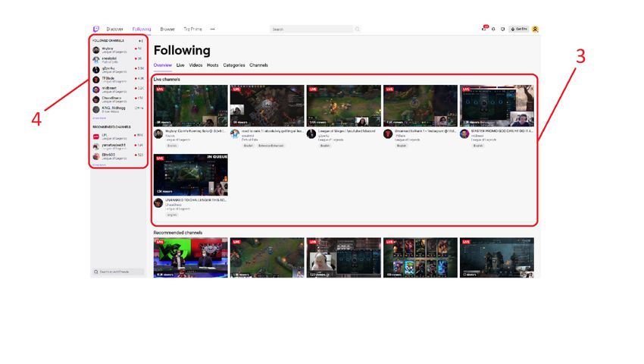Open the g2perkz channel in the sidebar
644x364 pixels.
[x=118, y=70]
